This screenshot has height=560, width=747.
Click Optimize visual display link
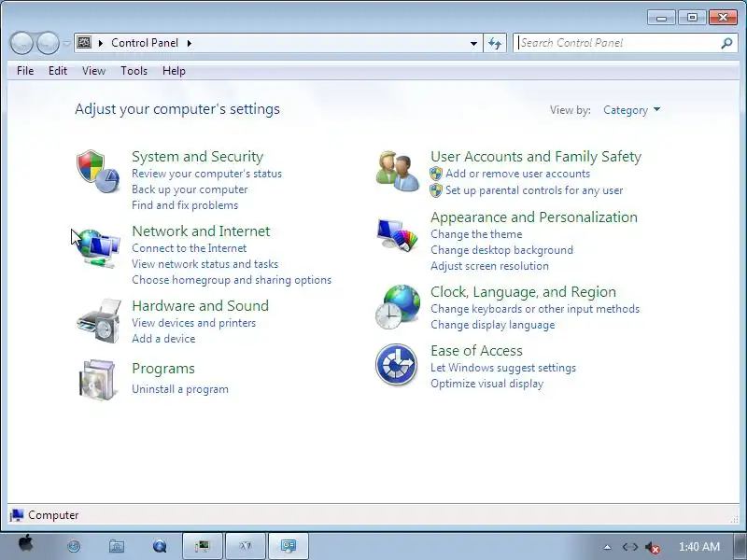click(x=486, y=384)
